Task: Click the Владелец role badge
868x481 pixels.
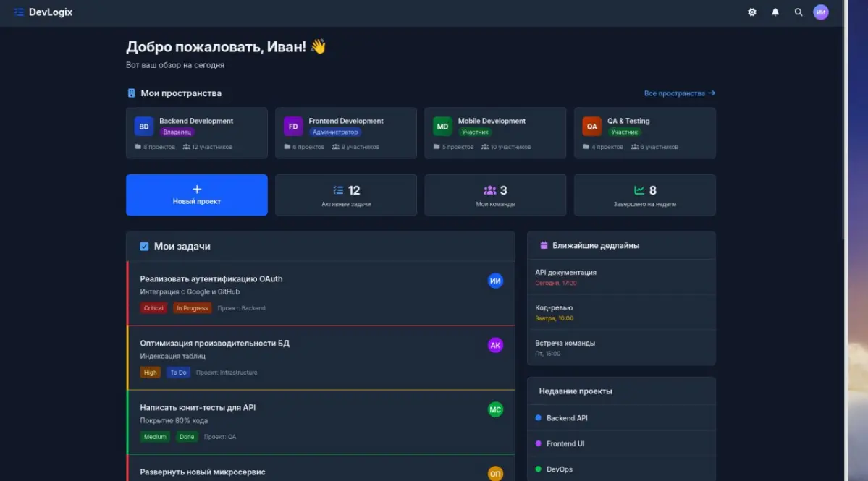Action: tap(177, 132)
